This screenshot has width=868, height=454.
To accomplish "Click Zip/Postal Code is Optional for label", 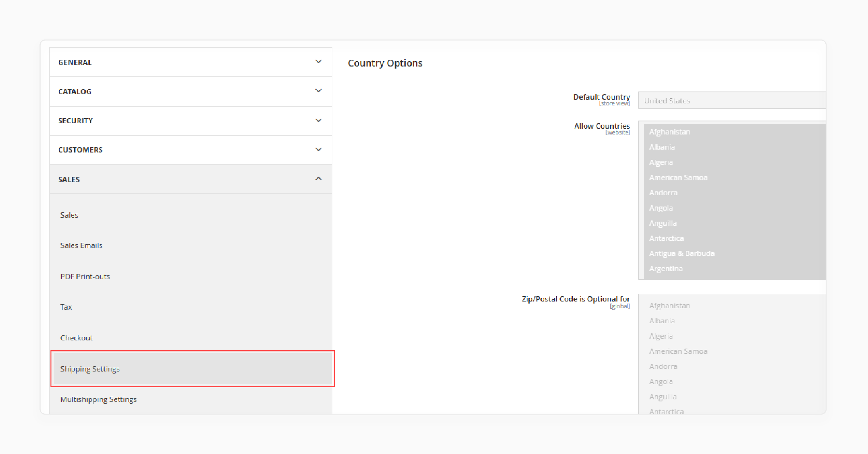I will tap(576, 299).
